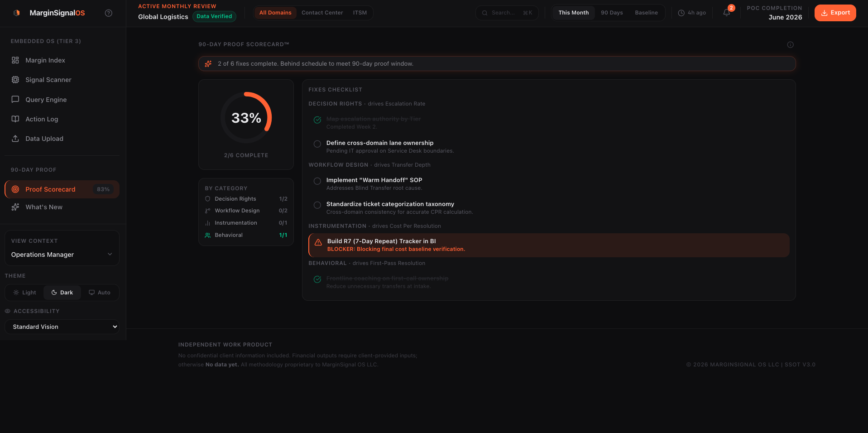Click the Search input field
Viewport: 868px width, 433px height.
pos(503,13)
